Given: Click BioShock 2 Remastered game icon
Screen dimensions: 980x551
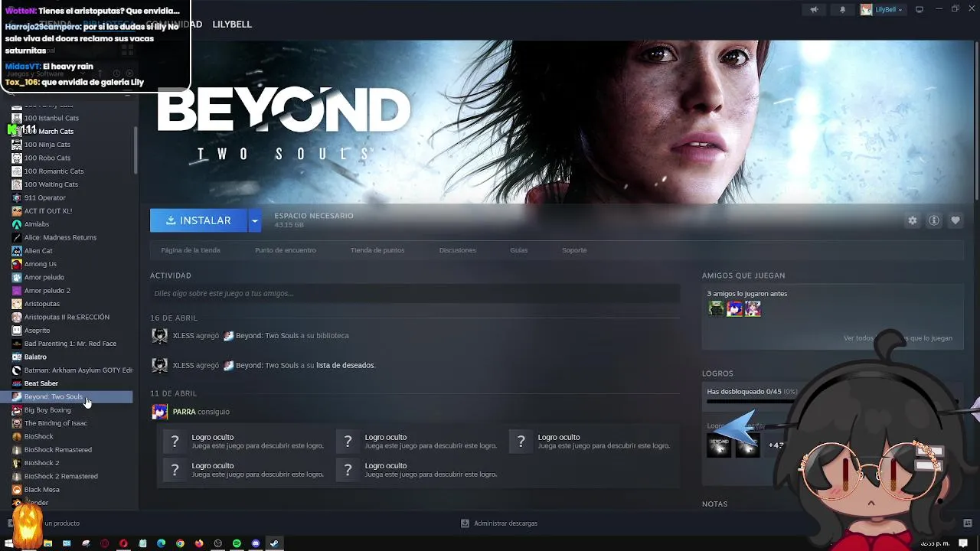Looking at the screenshot, I should tap(17, 476).
